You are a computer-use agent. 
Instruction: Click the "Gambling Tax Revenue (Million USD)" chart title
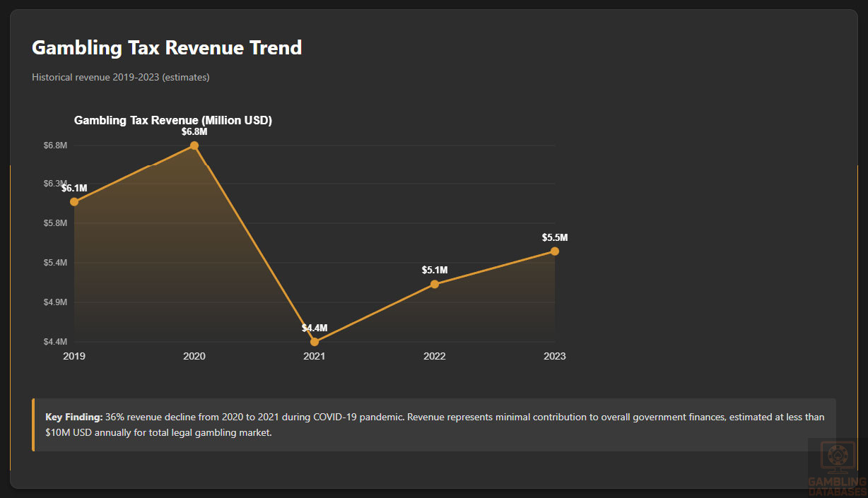point(173,121)
